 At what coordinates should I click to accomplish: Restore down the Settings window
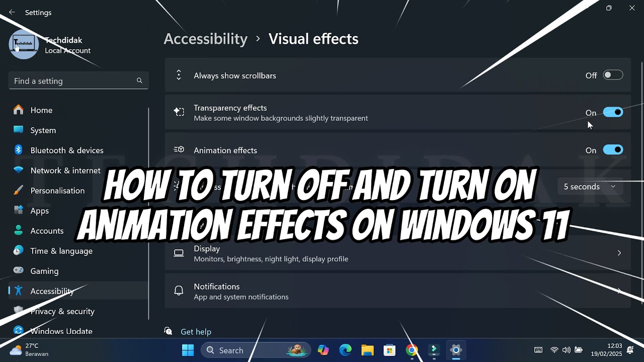click(x=609, y=8)
